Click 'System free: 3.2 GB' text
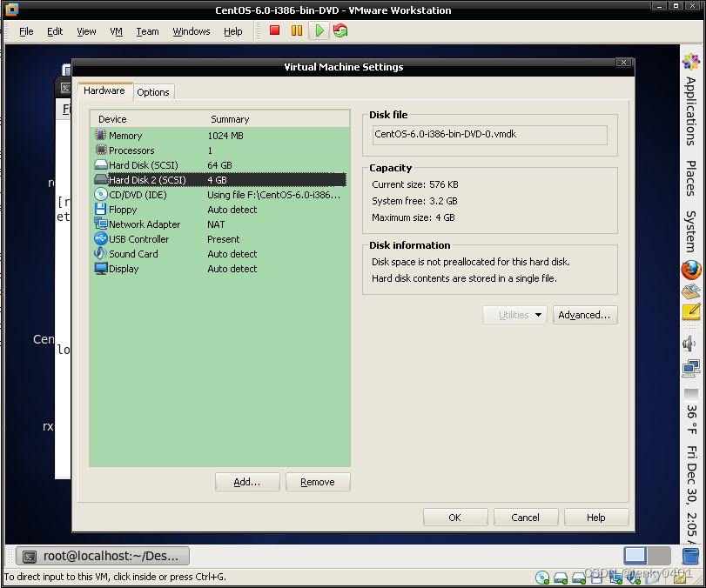706x588 pixels. 414,201
